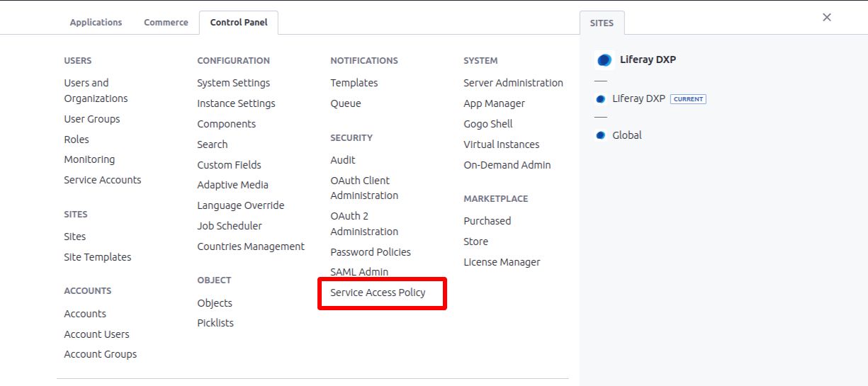Click the OBJECT section heading
Screen dimensions: 868x386
214,280
